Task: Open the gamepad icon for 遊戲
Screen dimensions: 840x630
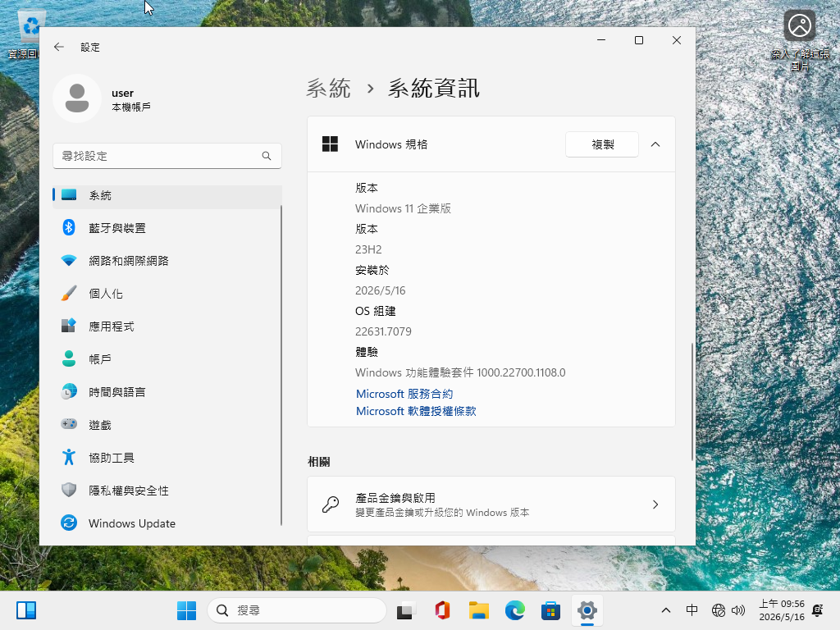Action: [69, 424]
